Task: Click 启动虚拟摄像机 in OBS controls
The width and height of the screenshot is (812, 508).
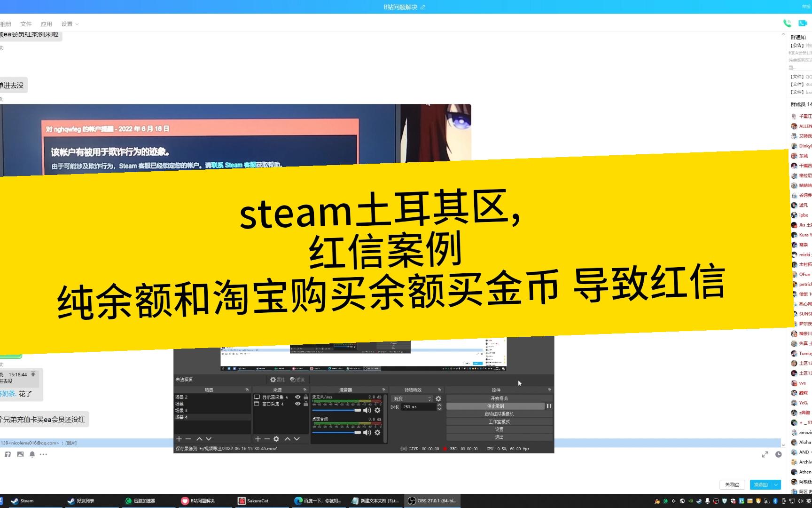Action: pos(499,414)
